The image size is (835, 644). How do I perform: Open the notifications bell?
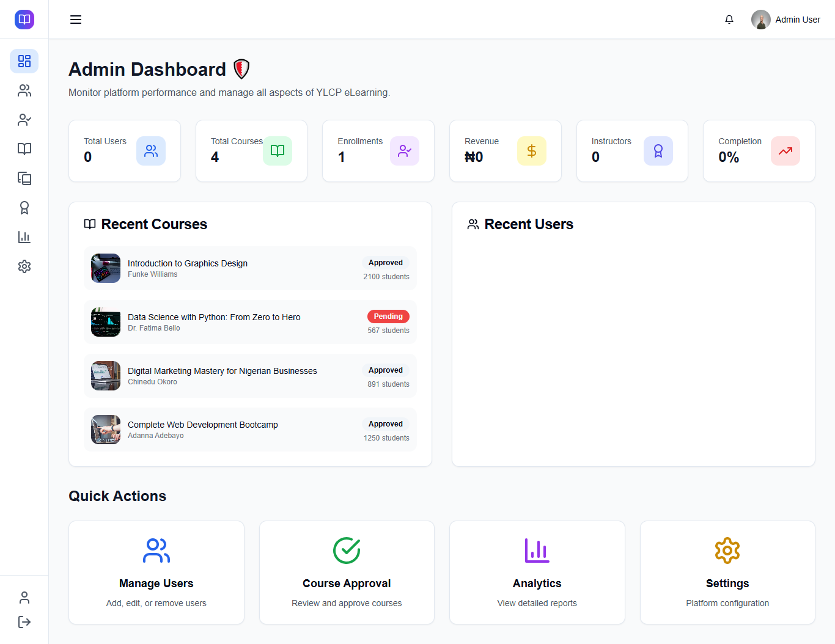click(x=729, y=20)
